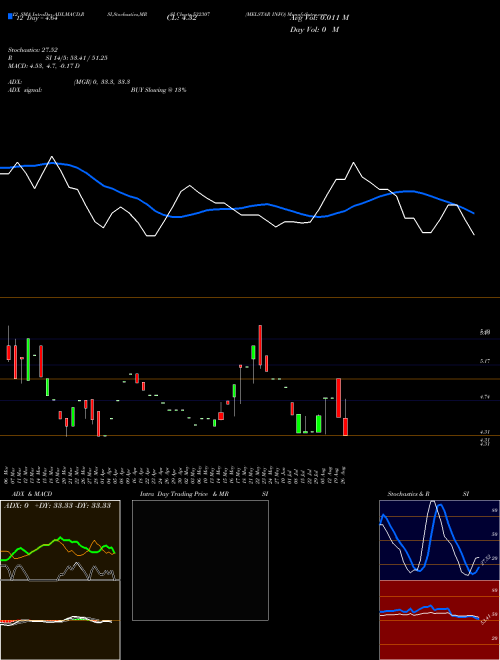Viewport: 500px width, 660px height.
Task: Click the '(MGR) 0, 33.3, 33.3' ADX values
Action: [x=102, y=82]
